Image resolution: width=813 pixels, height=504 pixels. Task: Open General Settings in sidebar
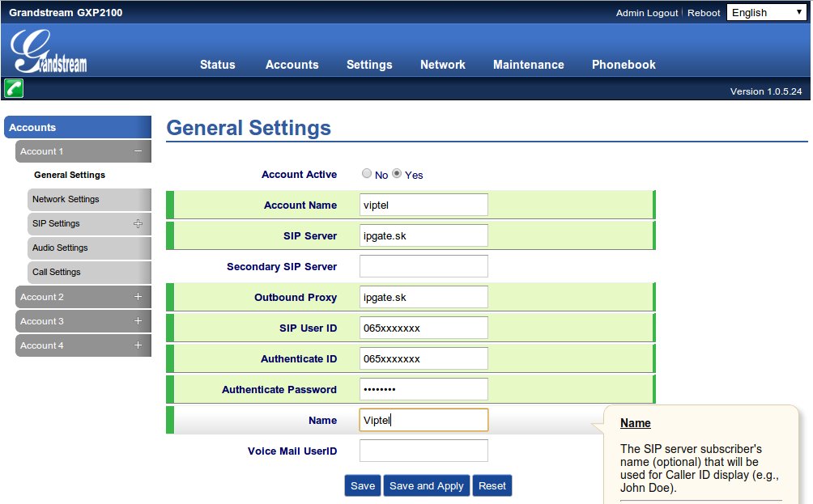[x=70, y=175]
